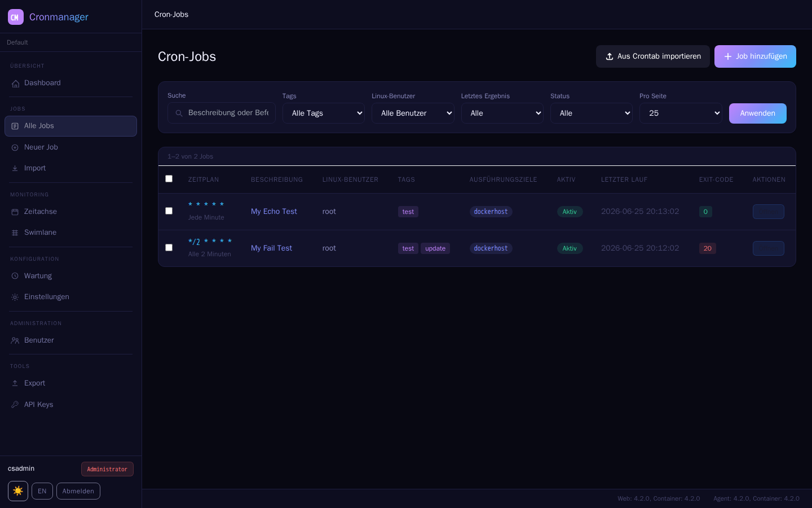The height and width of the screenshot is (508, 812).
Task: Open Swimlane view icon in sidebar
Action: (x=15, y=233)
